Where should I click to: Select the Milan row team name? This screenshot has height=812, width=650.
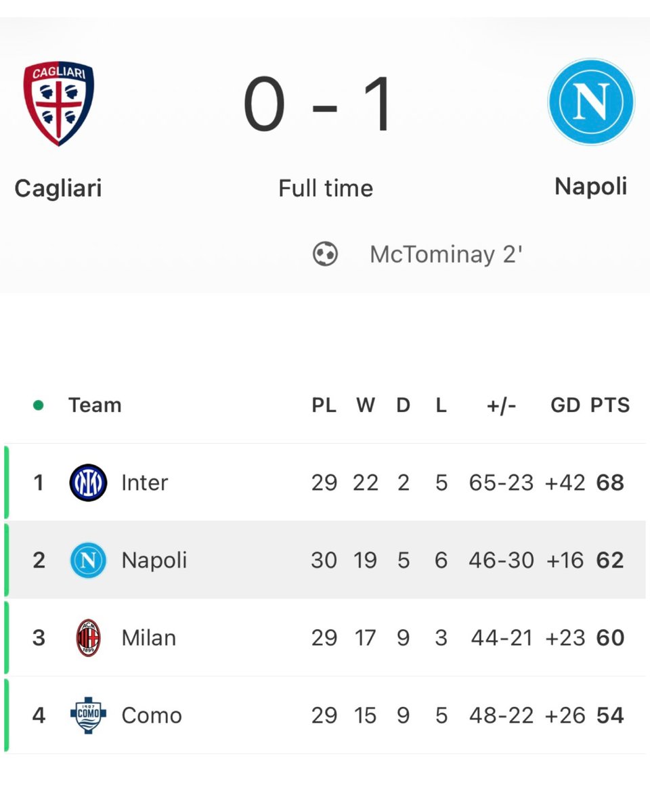(x=149, y=637)
